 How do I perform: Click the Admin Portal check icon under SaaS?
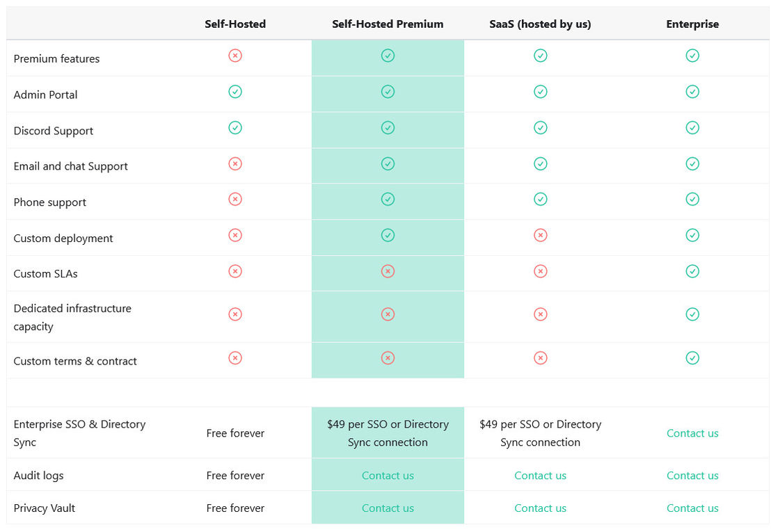[541, 91]
